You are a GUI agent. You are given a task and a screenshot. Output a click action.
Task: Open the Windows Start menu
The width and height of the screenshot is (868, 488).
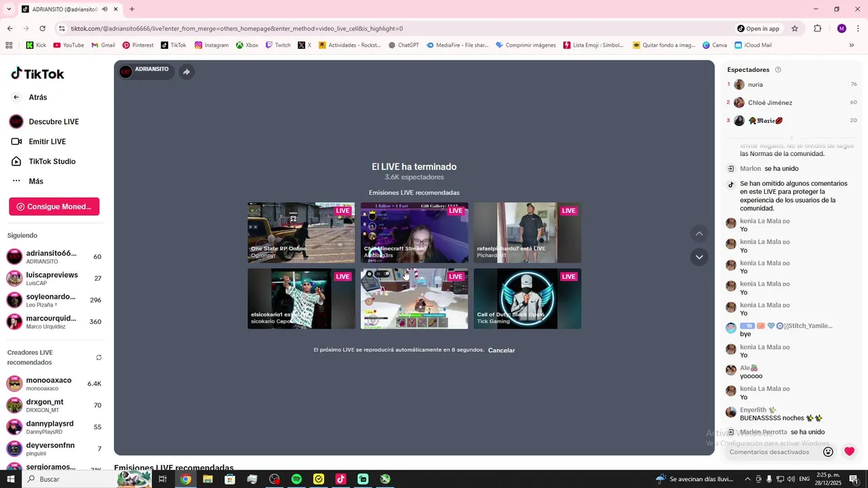[11, 479]
